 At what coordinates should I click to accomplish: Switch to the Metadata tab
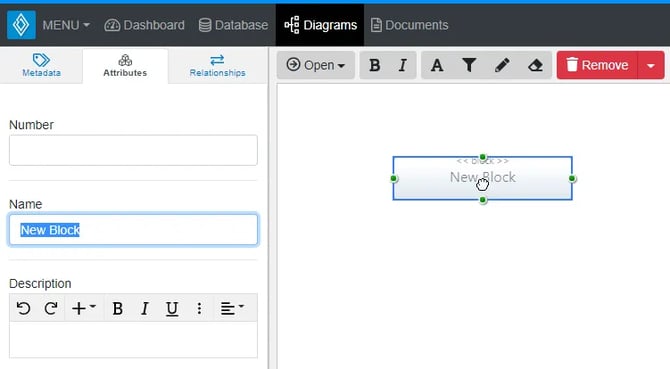pos(41,65)
